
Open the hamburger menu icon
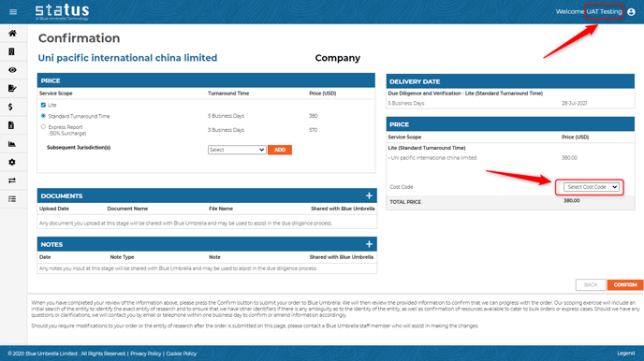point(13,12)
